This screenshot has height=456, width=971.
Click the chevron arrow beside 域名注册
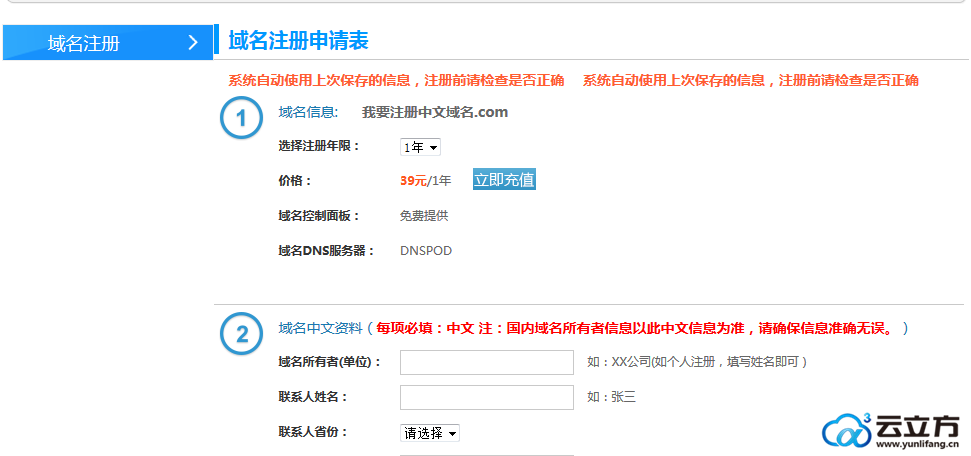click(x=193, y=43)
